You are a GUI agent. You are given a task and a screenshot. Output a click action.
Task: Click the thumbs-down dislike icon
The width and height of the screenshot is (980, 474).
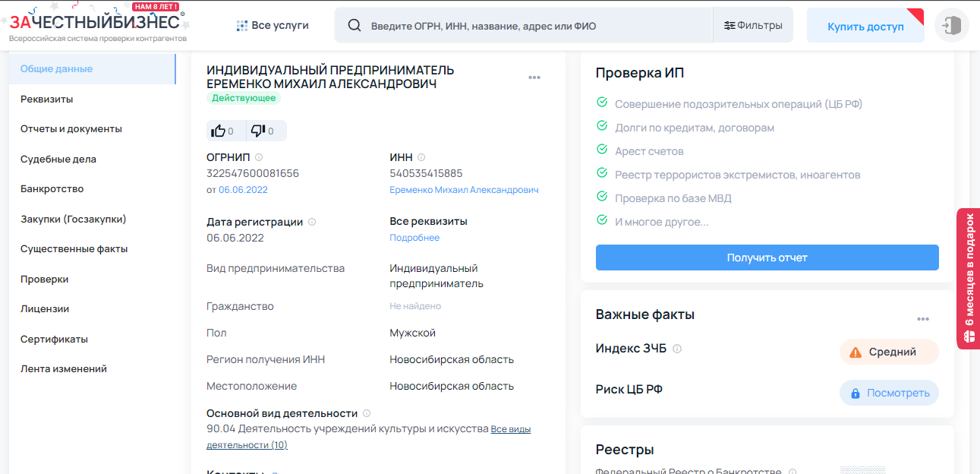pyautogui.click(x=258, y=131)
